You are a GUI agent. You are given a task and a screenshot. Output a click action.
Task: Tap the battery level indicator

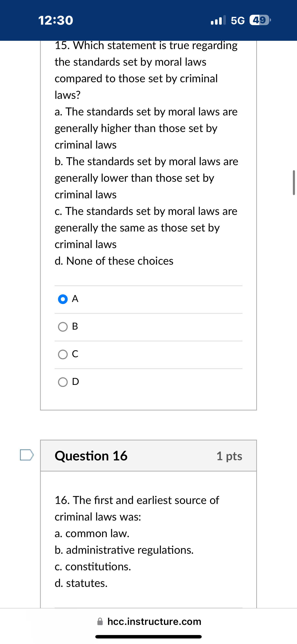(260, 20)
